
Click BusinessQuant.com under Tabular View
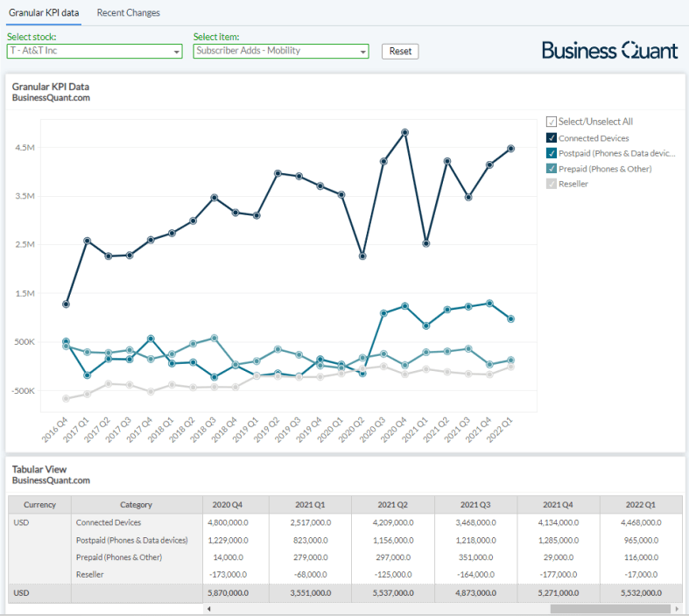click(x=51, y=480)
